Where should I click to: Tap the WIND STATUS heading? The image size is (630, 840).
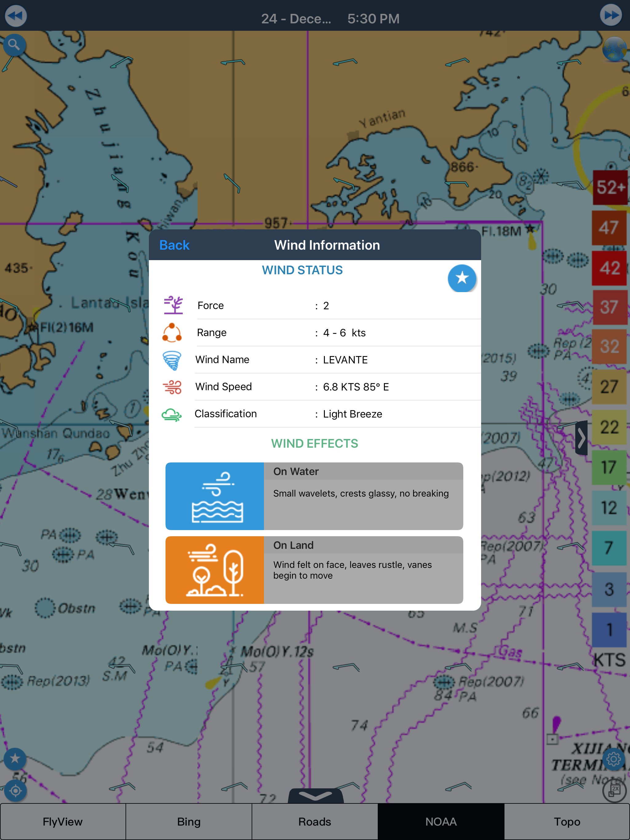click(302, 270)
